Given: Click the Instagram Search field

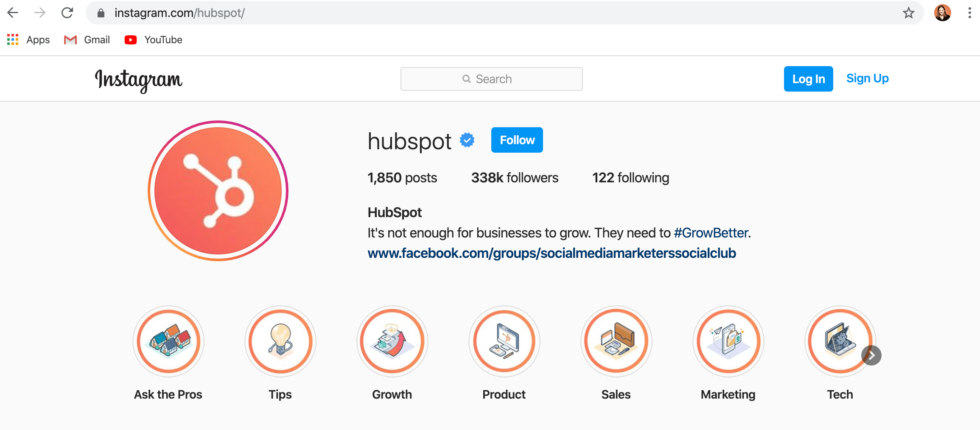Looking at the screenshot, I should [491, 79].
